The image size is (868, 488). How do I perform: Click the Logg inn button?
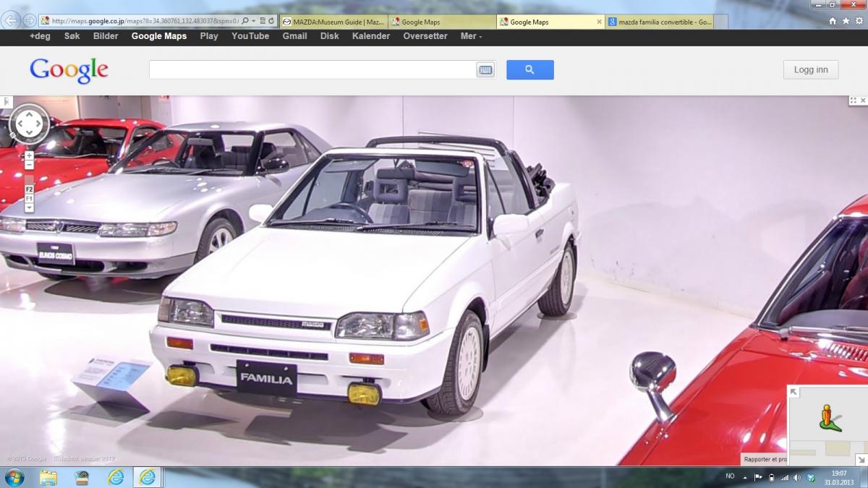[810, 69]
